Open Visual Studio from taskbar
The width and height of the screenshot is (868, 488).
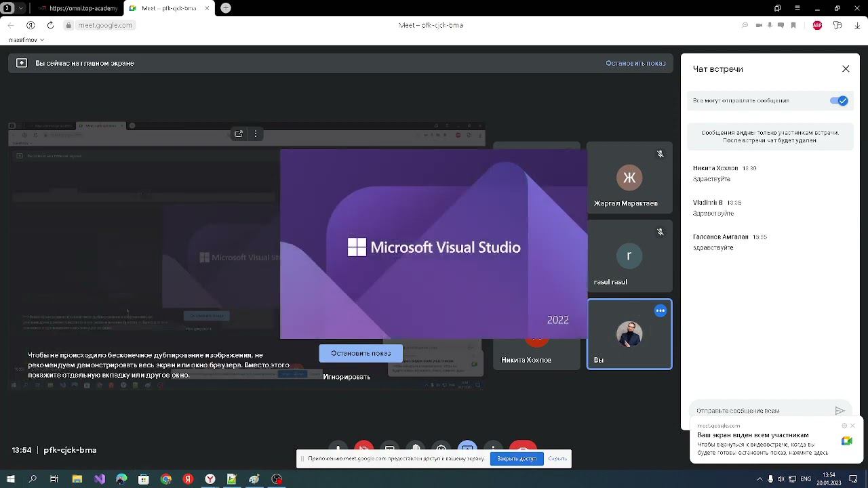point(100,479)
